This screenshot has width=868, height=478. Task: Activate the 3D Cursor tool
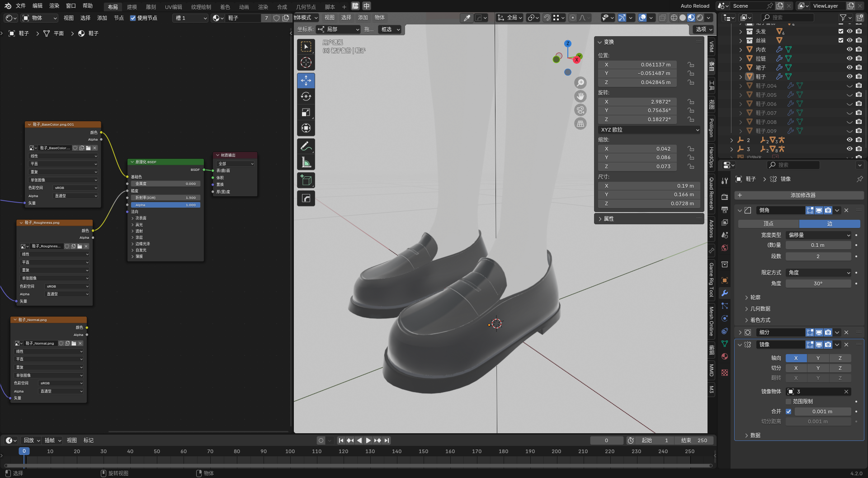coord(306,62)
